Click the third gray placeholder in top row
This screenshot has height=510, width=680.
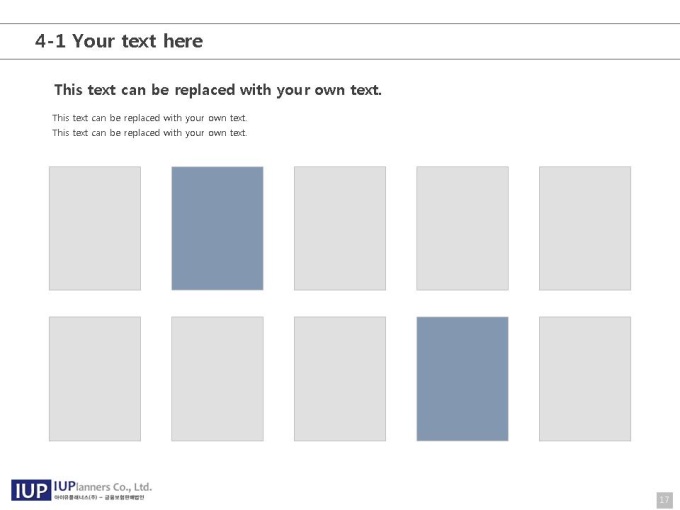(x=340, y=228)
